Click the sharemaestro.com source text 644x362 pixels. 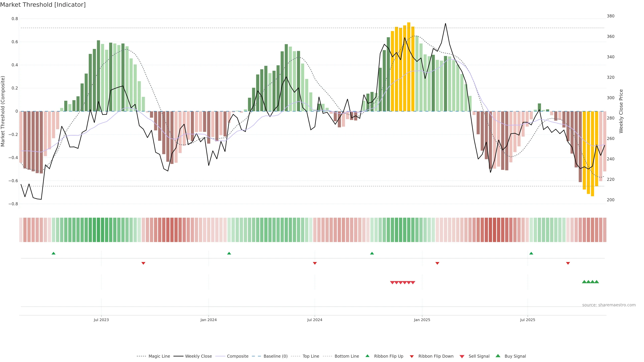[x=609, y=305]
